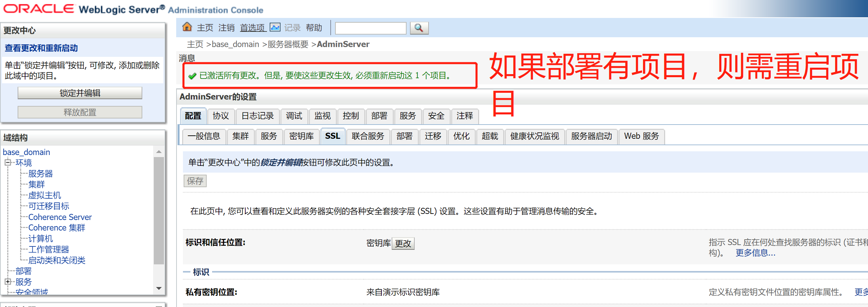Open 服务器 in the domain tree
This screenshot has height=307, width=868.
tap(41, 174)
